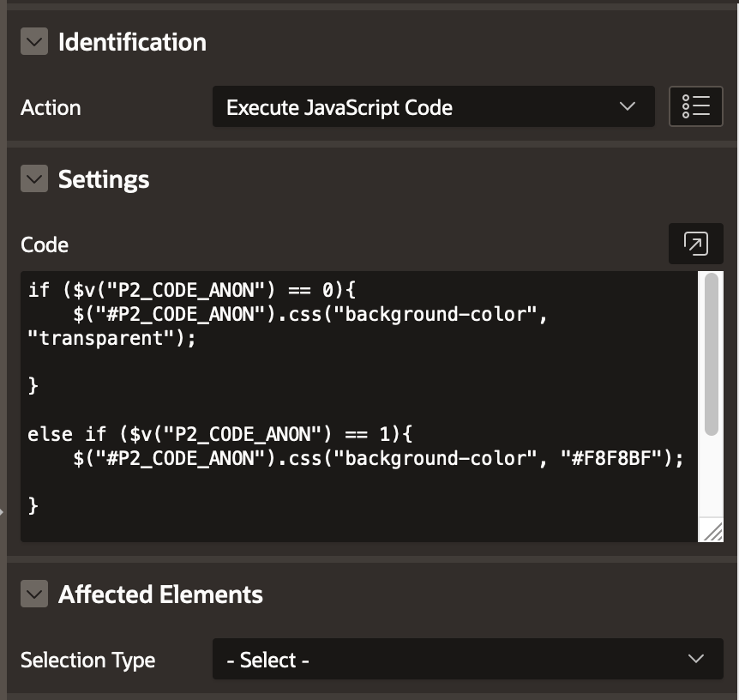The height and width of the screenshot is (700, 739).
Task: Click the chevron arrow of Selection Type select
Action: [696, 660]
